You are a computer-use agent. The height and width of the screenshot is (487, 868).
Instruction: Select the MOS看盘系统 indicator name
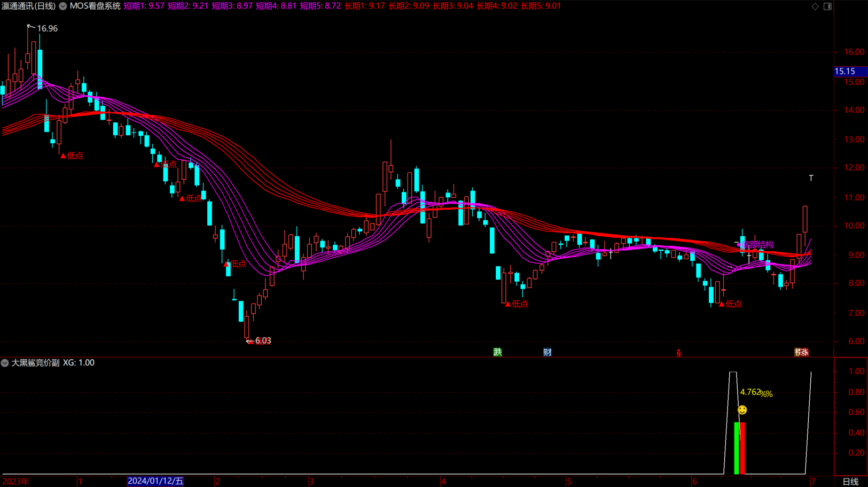tap(95, 6)
